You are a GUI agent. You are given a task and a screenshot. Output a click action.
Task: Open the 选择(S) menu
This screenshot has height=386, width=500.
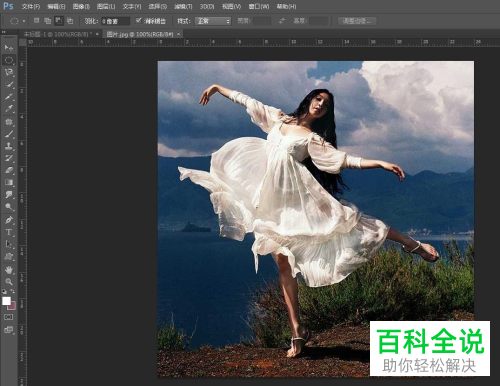coord(158,6)
